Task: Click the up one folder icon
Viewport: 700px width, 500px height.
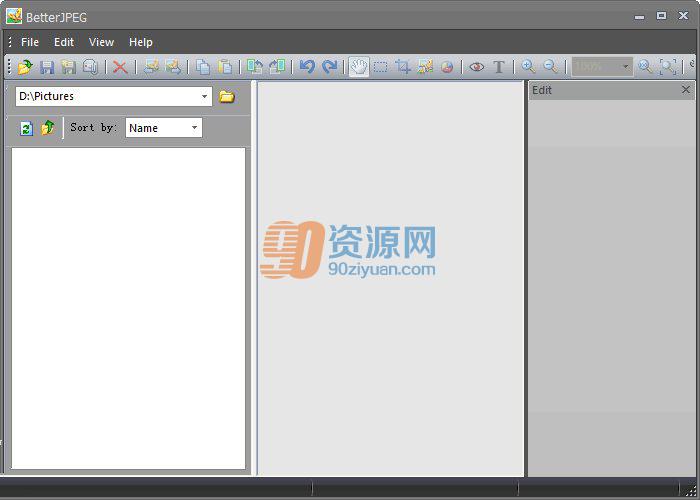Action: point(48,128)
